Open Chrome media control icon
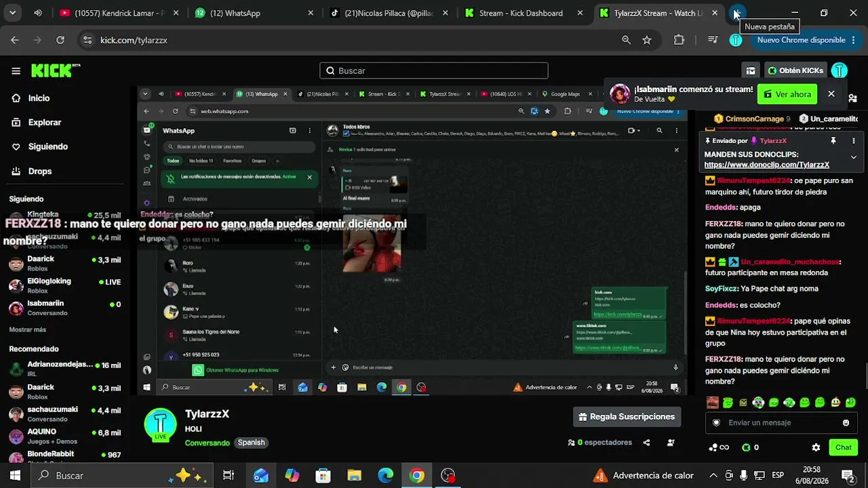Screen dimensions: 868x488 point(713,40)
